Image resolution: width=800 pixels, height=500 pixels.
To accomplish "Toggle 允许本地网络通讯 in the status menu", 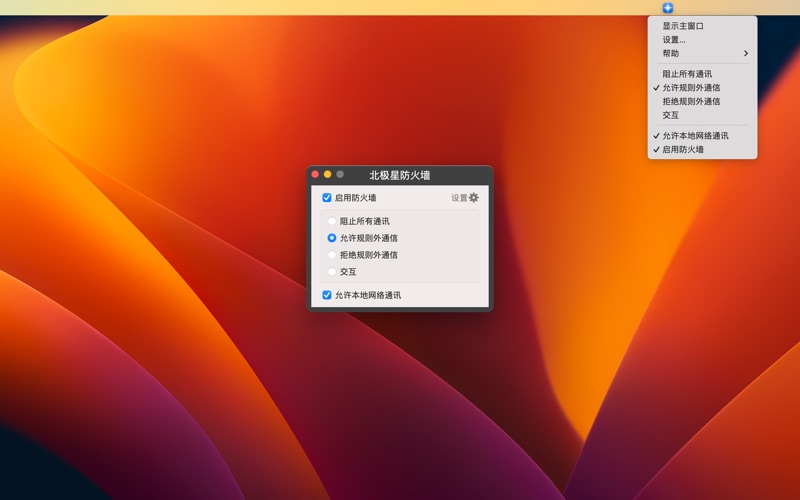I will [x=695, y=136].
